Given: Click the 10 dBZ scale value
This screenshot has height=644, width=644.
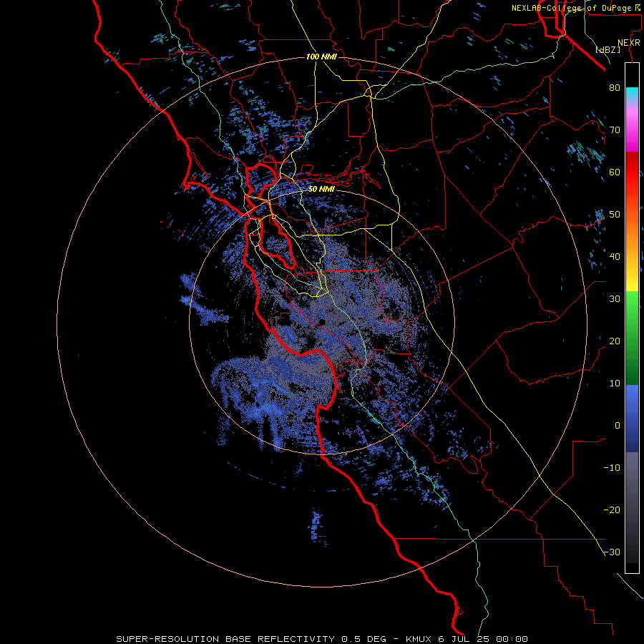Looking at the screenshot, I should click(x=615, y=384).
